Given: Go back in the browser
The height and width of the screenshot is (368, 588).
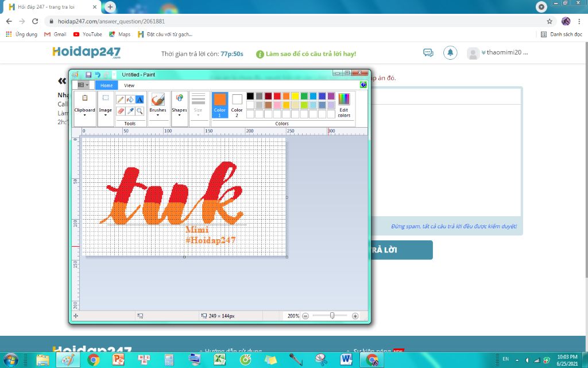Looking at the screenshot, I should point(9,21).
